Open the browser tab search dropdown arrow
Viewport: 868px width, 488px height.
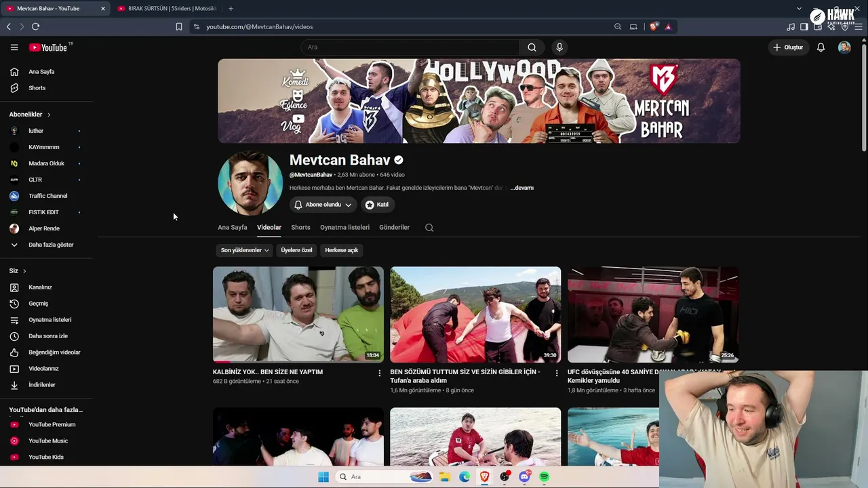[799, 9]
